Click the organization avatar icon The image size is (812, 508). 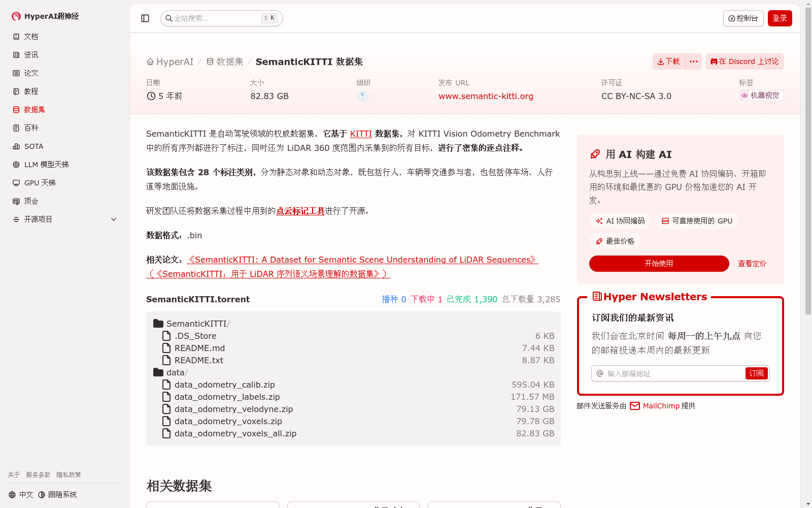362,96
